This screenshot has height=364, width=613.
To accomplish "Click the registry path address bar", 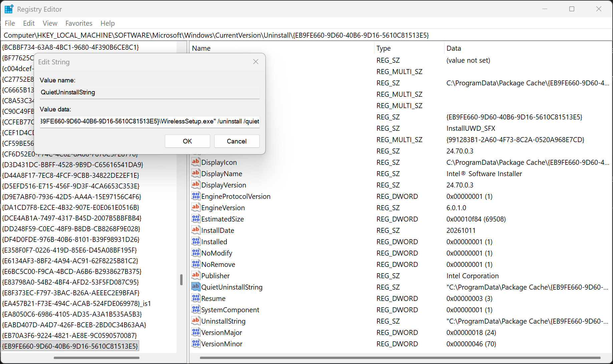I will [x=306, y=35].
